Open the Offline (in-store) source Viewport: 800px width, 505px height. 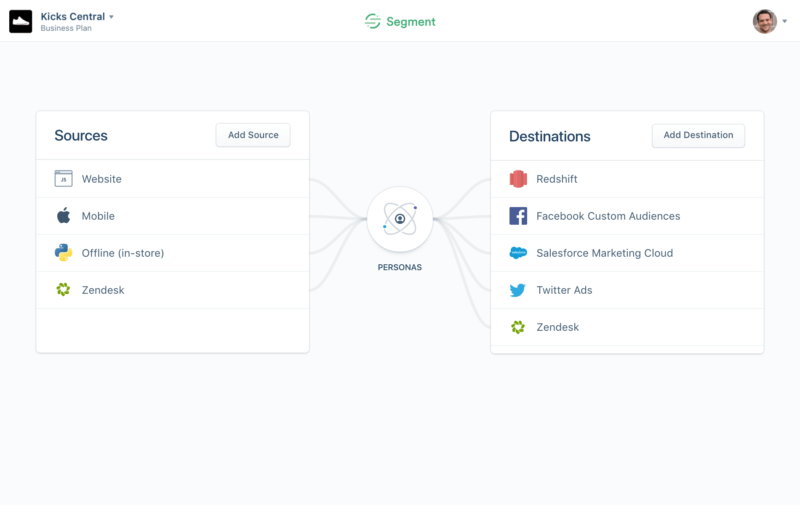tap(172, 253)
